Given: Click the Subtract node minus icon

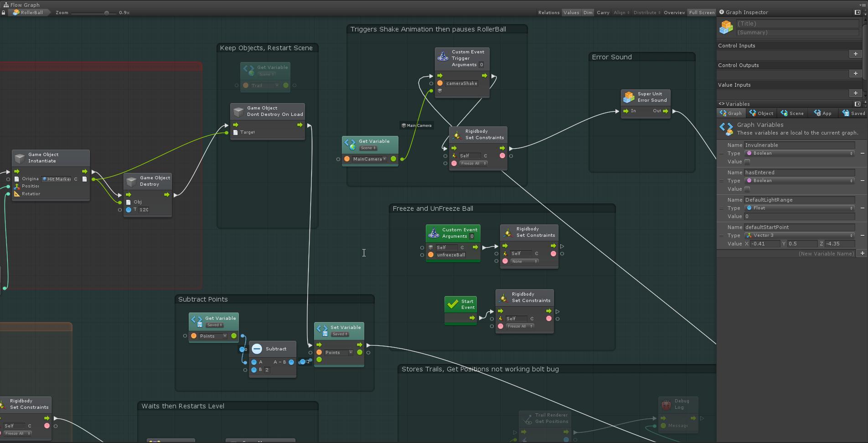Looking at the screenshot, I should [x=257, y=349].
